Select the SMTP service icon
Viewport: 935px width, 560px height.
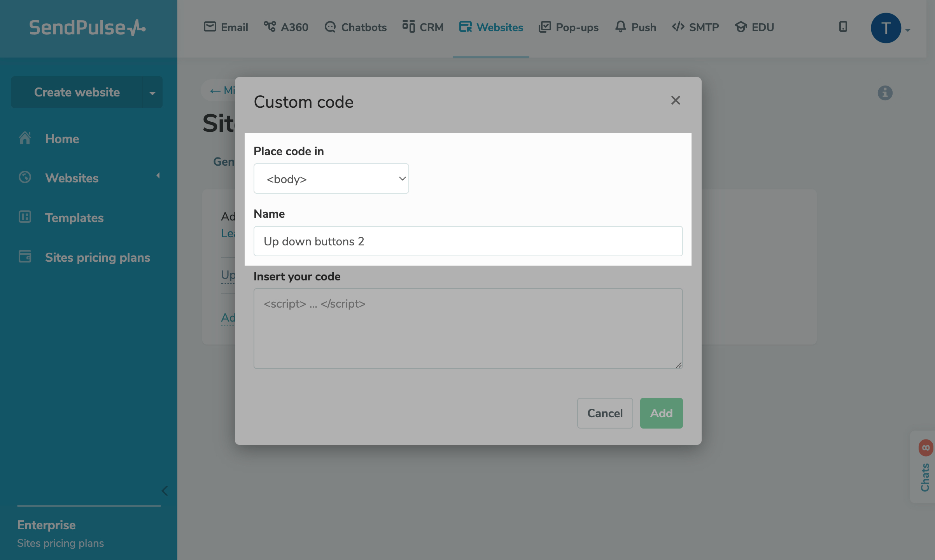click(678, 27)
